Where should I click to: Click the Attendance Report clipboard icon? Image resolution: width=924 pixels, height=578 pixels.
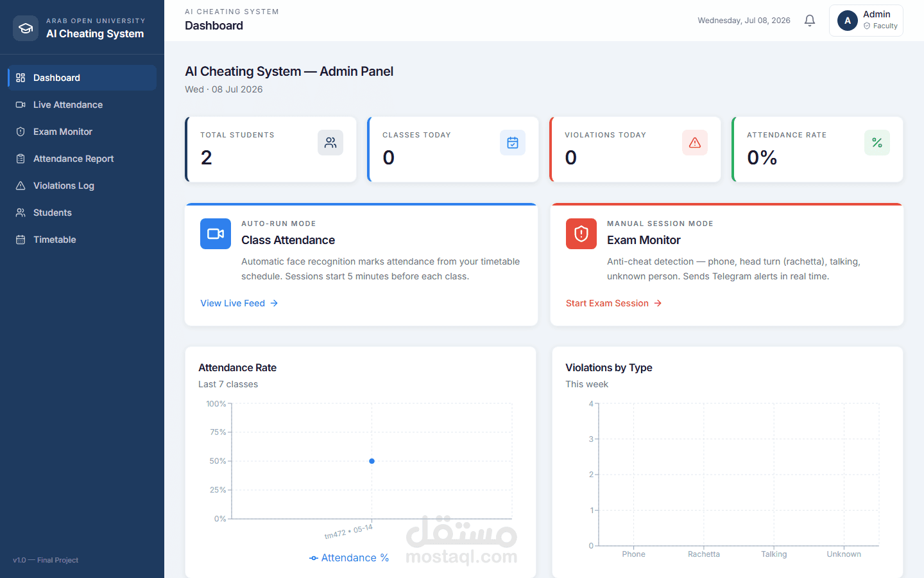(21, 159)
